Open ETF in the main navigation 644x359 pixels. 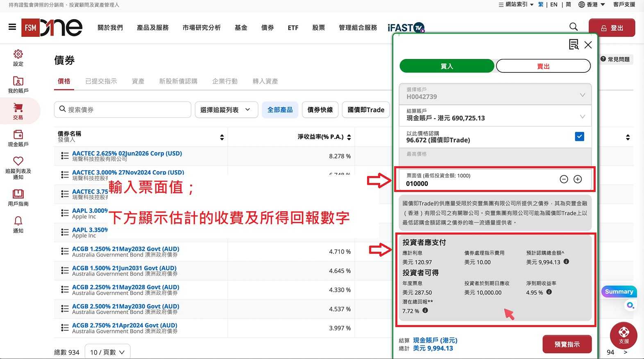tap(293, 27)
